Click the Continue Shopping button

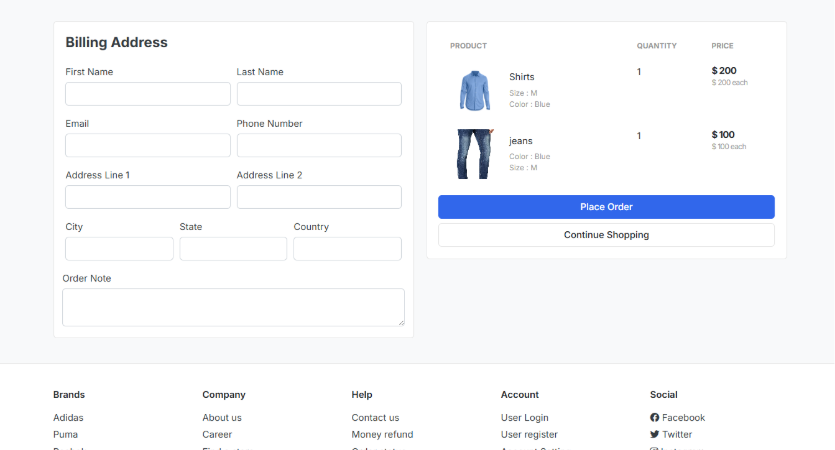point(607,235)
